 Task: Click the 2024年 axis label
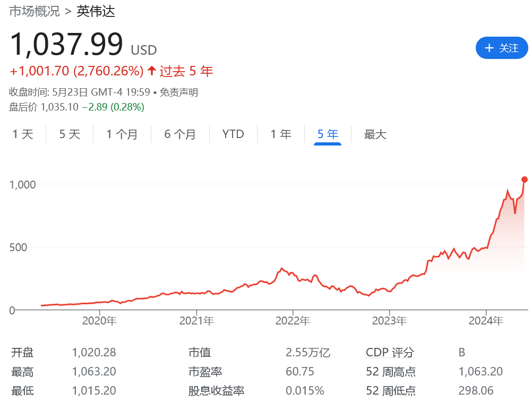(x=486, y=321)
